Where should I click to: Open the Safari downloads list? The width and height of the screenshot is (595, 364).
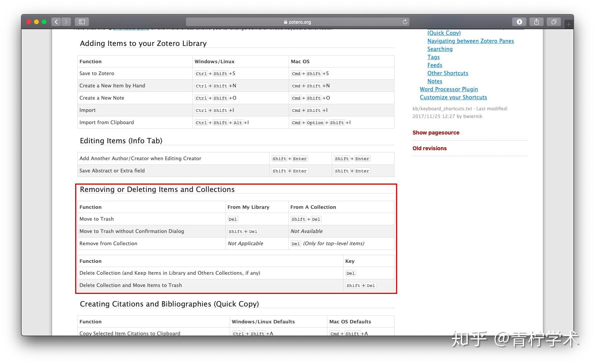click(519, 22)
